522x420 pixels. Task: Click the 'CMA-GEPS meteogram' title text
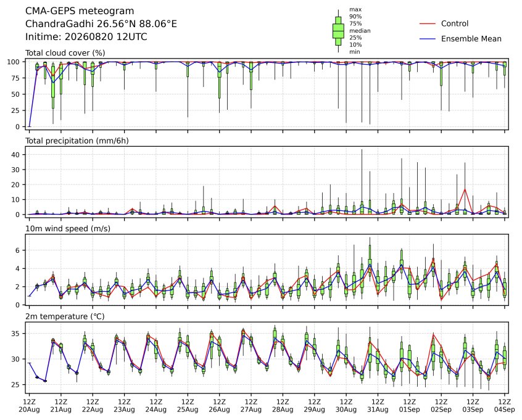coord(80,11)
